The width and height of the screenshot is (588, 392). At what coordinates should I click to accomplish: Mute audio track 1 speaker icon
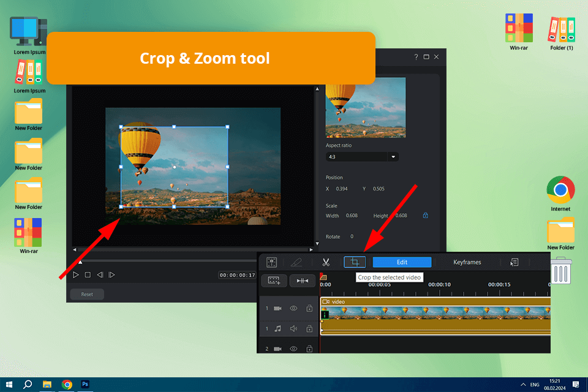tap(293, 328)
